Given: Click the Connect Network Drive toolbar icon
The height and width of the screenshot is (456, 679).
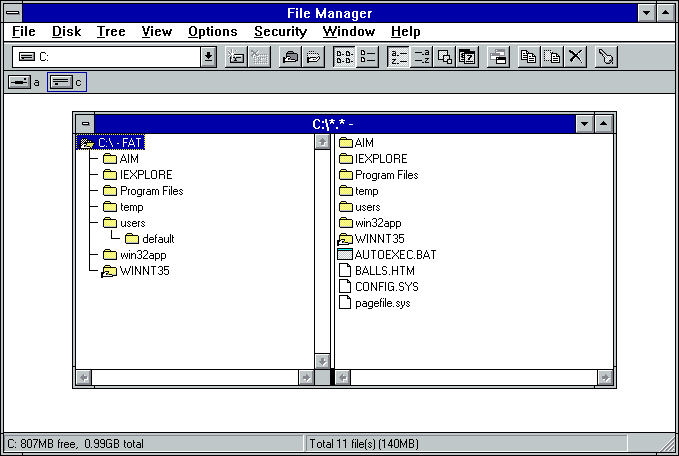Looking at the screenshot, I should [237, 57].
